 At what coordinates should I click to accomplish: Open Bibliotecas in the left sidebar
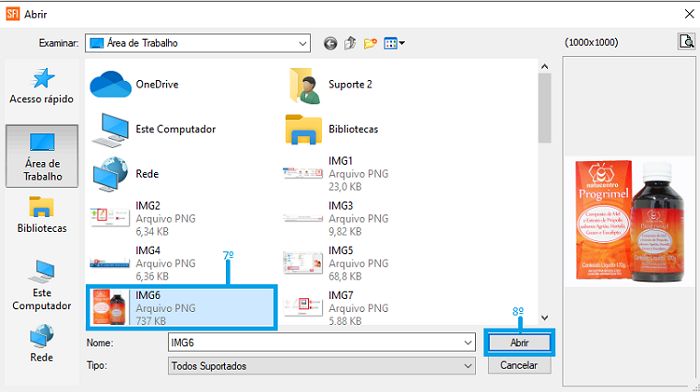(42, 215)
